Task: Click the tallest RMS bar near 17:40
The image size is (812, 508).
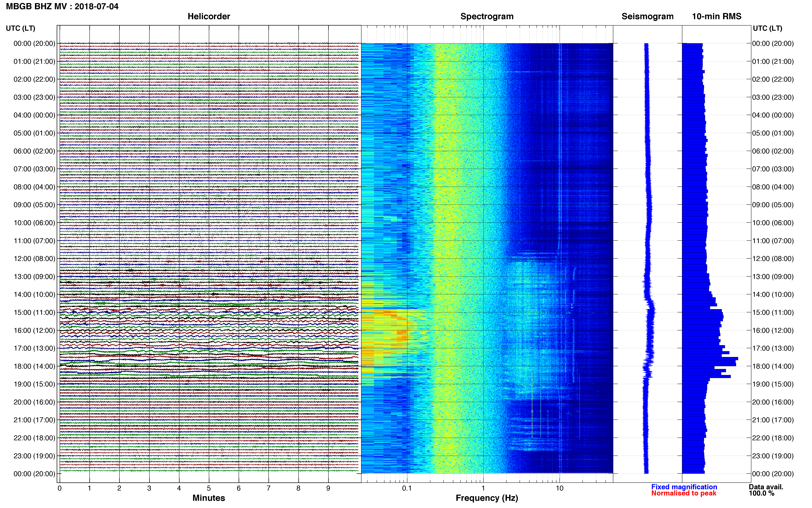Action: tap(710, 358)
